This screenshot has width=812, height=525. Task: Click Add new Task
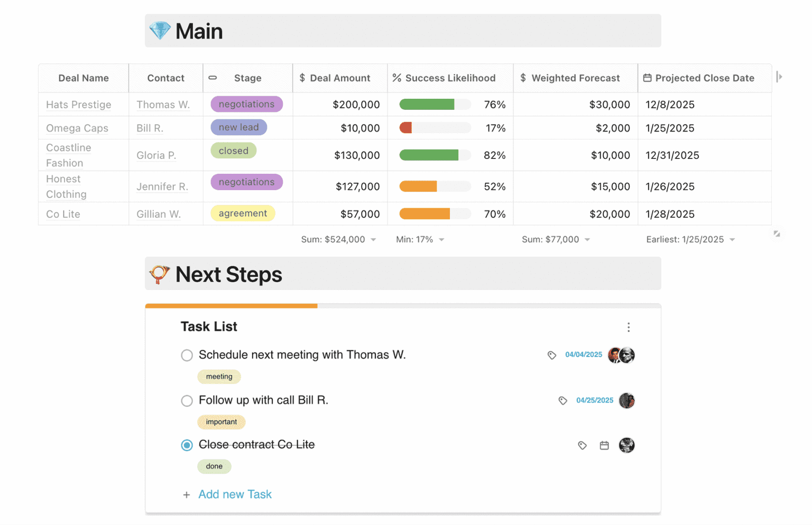point(235,494)
